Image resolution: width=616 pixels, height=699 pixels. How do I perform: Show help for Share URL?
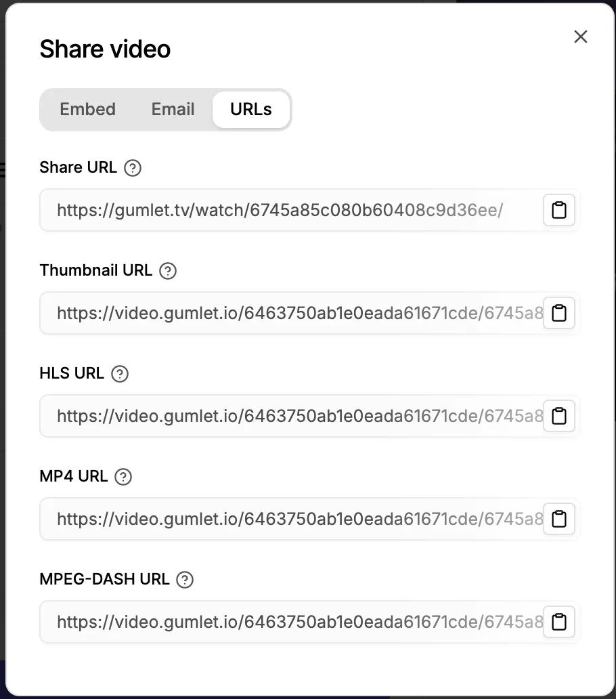pos(133,168)
